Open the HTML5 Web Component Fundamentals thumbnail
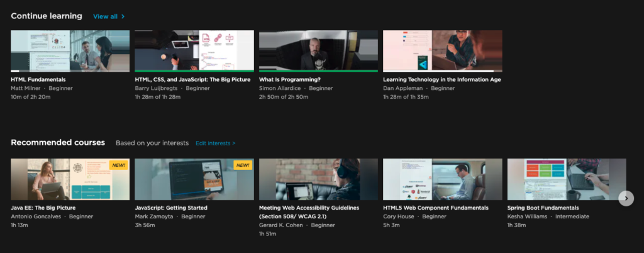Screen dimensions: 644x253 [x=442, y=179]
